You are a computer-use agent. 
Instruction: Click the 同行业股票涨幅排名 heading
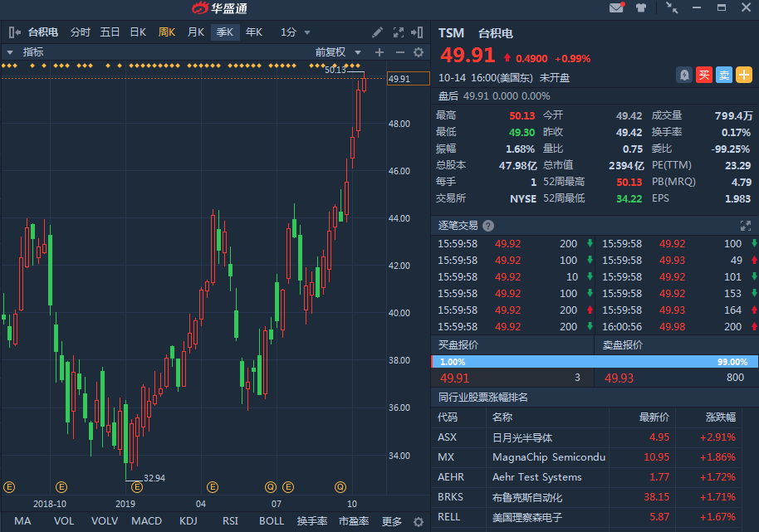coord(483,398)
